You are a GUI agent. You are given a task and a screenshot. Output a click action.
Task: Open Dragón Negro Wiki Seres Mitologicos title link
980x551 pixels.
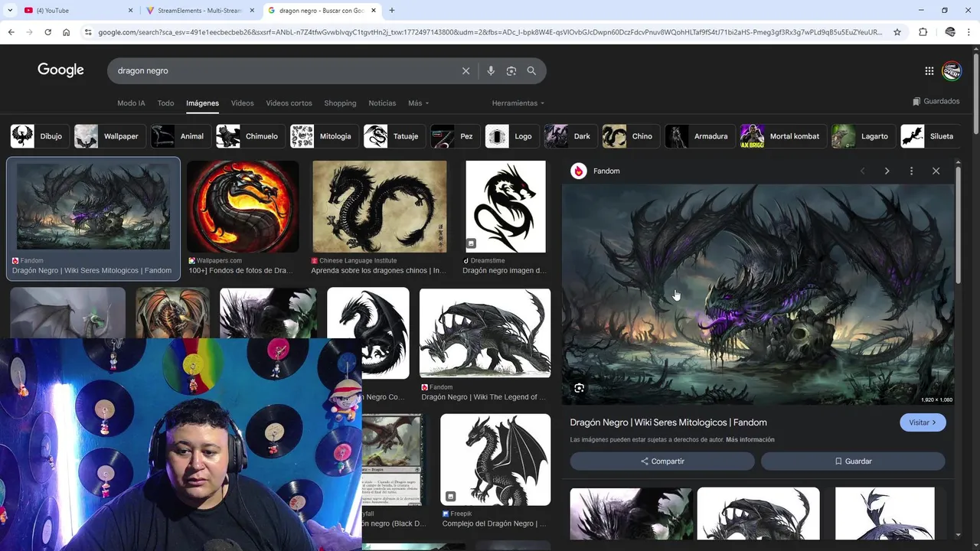click(x=668, y=422)
